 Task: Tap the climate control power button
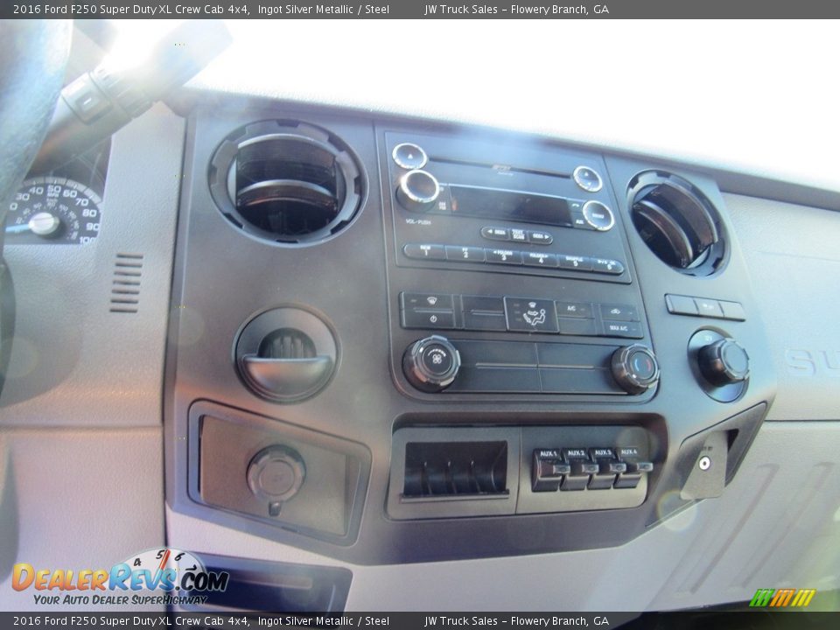[x=430, y=319]
